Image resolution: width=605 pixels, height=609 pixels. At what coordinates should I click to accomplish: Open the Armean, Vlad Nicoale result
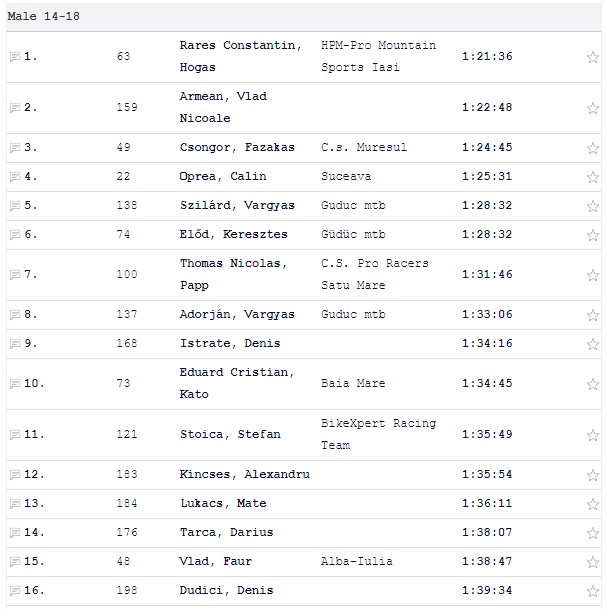click(223, 108)
